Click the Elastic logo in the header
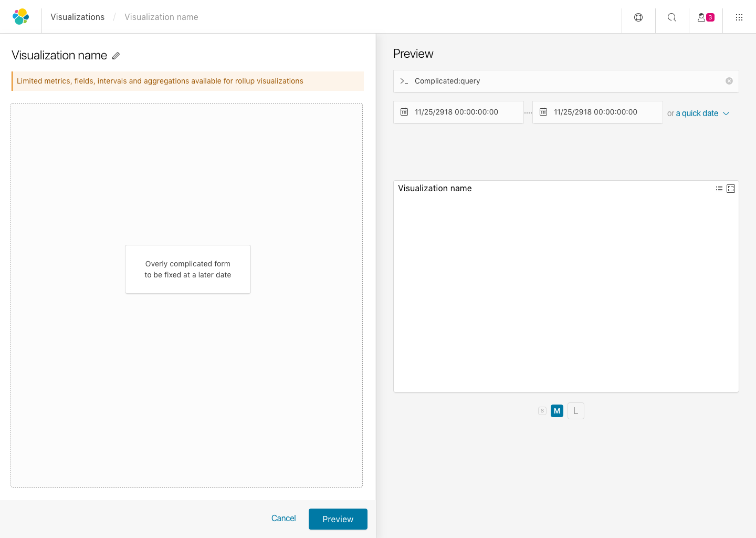 coord(21,17)
